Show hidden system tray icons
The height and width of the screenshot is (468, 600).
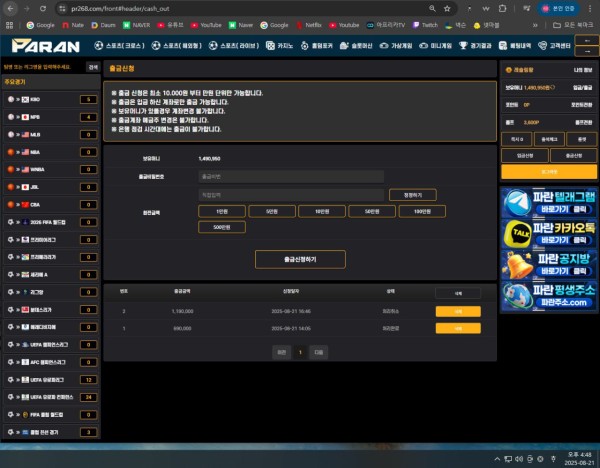(x=497, y=458)
